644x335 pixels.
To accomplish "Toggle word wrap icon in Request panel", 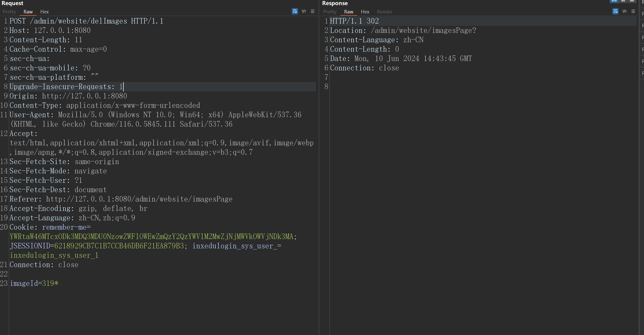I will (x=295, y=11).
